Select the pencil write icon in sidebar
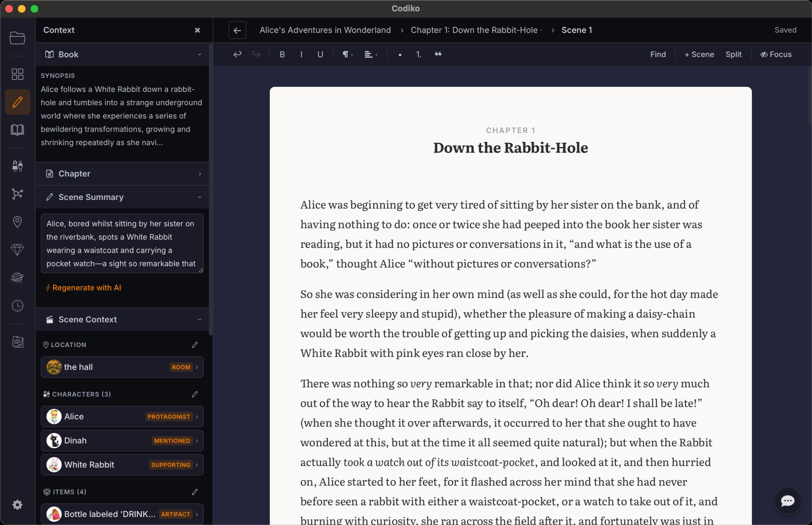This screenshot has width=812, height=525. click(17, 102)
